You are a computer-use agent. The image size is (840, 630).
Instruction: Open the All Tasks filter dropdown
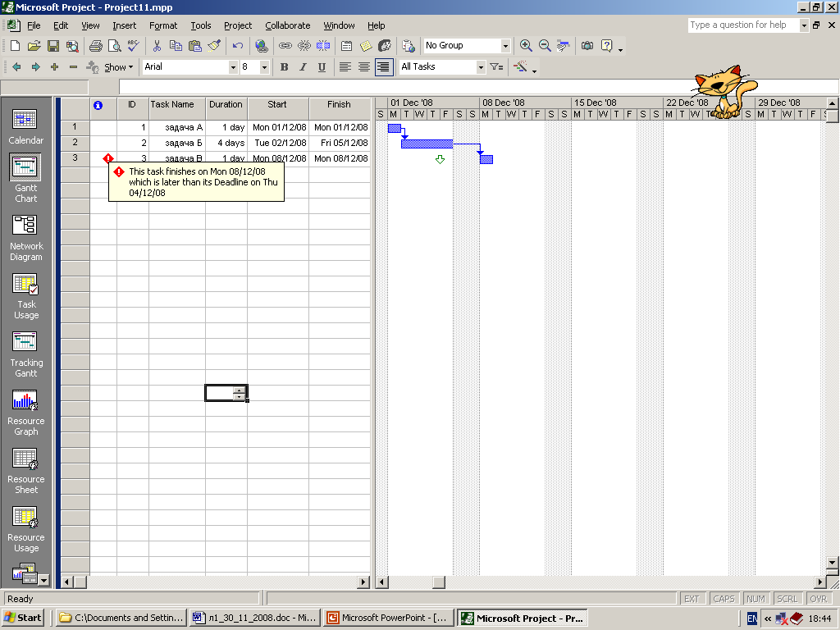pos(481,67)
